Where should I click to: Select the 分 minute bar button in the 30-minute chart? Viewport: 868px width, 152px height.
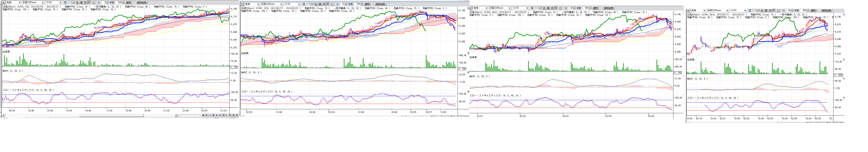pos(556,8)
